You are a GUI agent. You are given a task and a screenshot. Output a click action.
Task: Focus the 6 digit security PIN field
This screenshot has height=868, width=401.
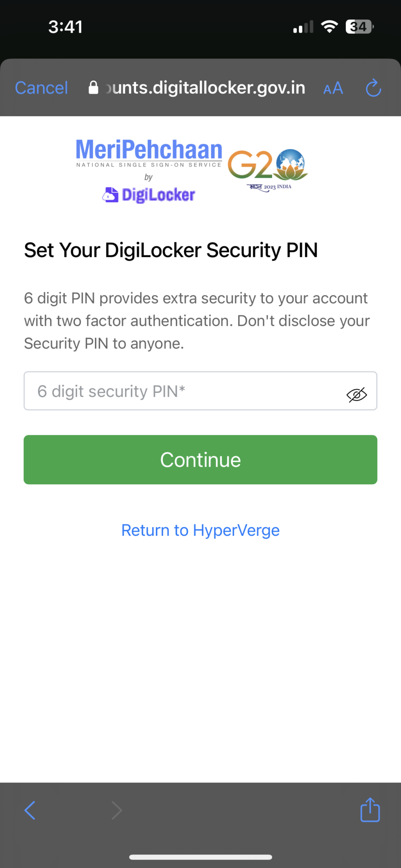200,391
